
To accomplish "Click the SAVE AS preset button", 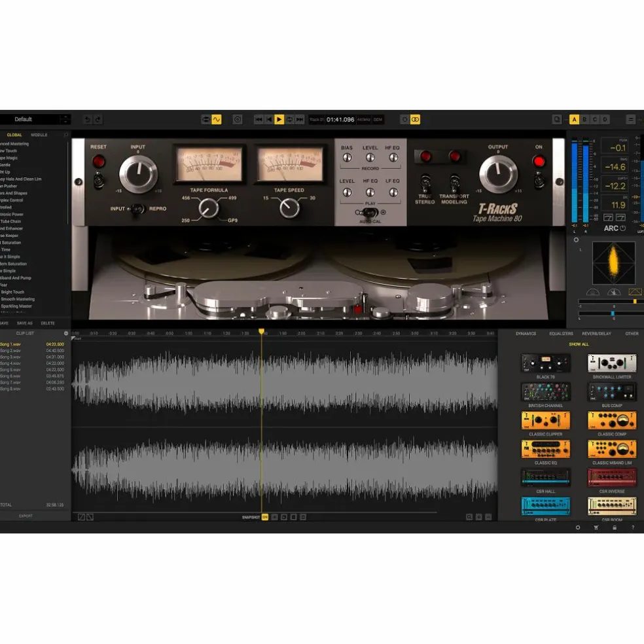I will (25, 323).
